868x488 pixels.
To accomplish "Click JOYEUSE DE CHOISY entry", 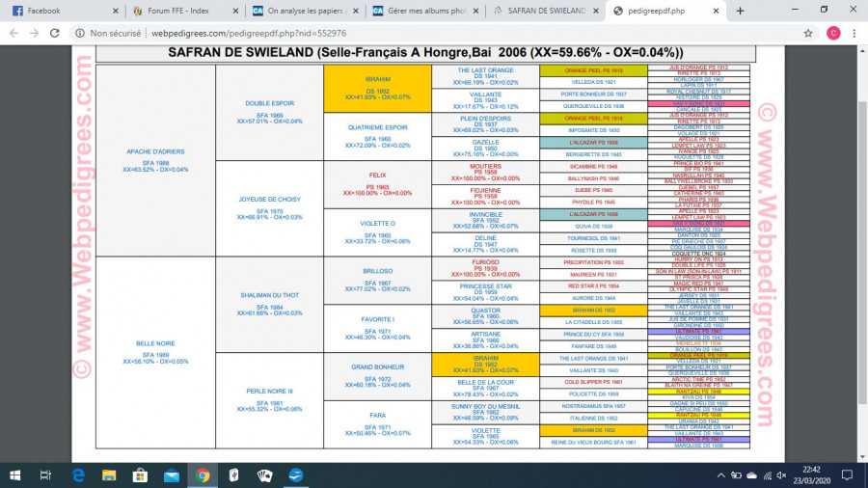I will (270, 208).
